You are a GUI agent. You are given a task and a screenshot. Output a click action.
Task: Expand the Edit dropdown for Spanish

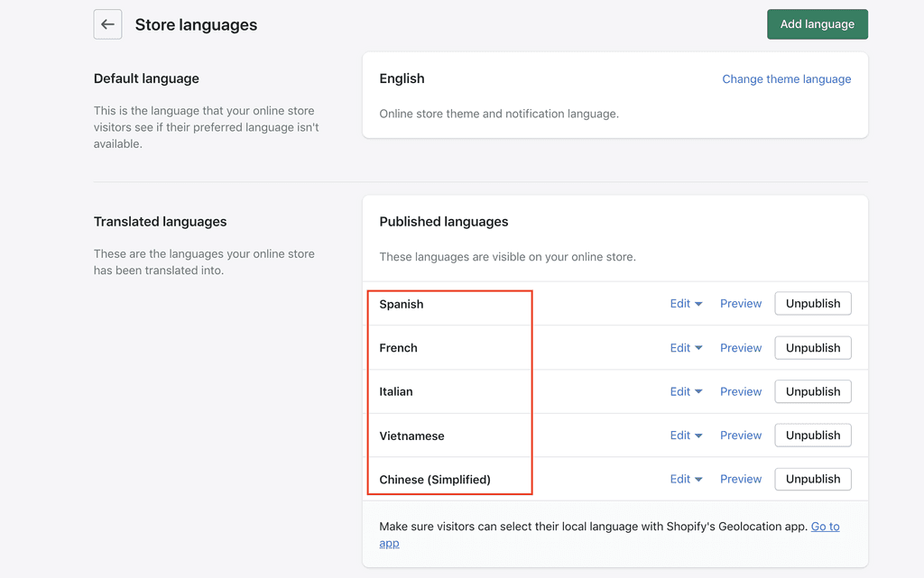[686, 304]
